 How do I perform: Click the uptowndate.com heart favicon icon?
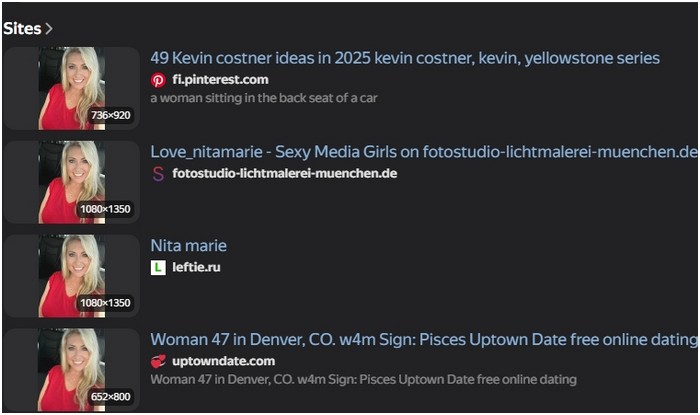(158, 361)
